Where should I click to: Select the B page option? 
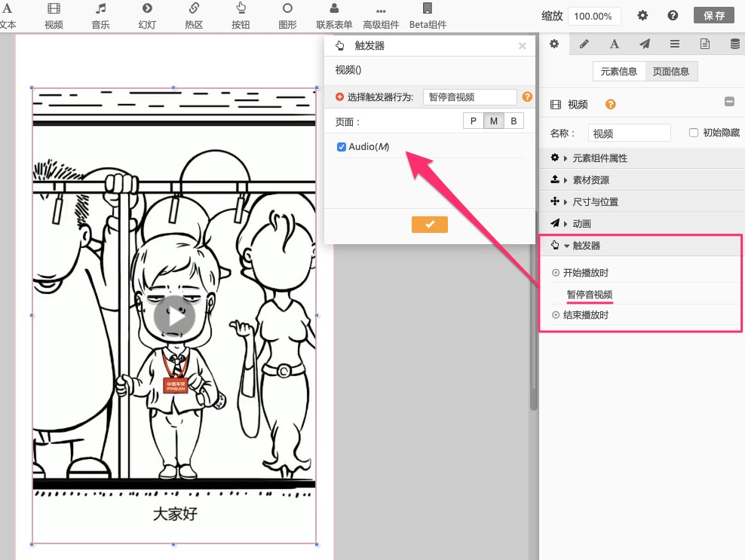[x=514, y=121]
